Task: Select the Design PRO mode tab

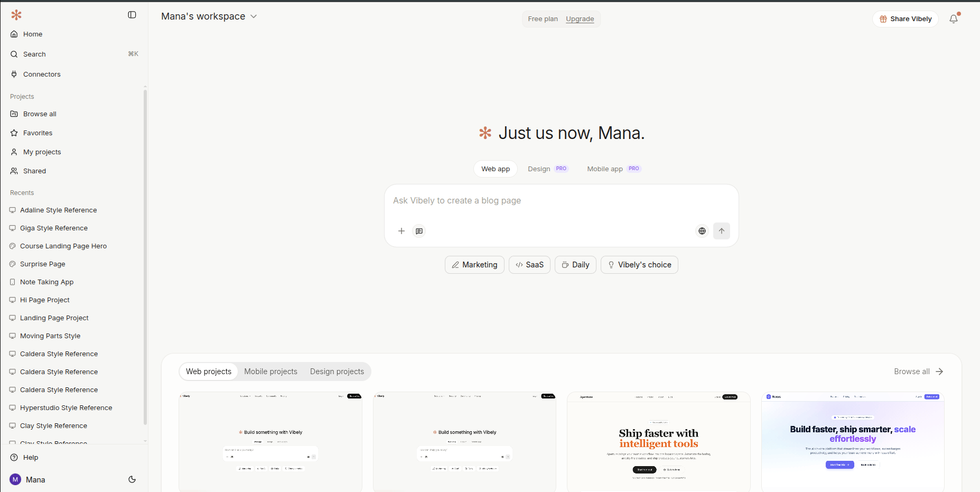Action: [x=547, y=169]
